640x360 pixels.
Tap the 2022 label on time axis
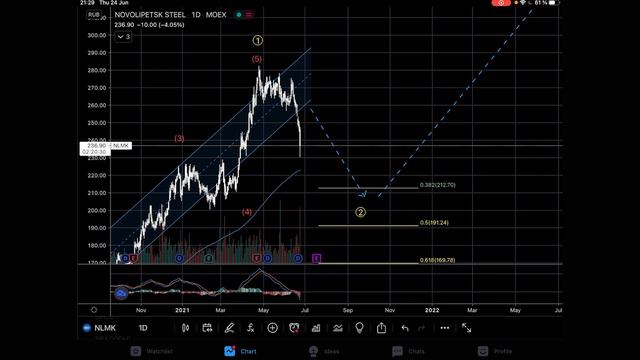point(432,310)
